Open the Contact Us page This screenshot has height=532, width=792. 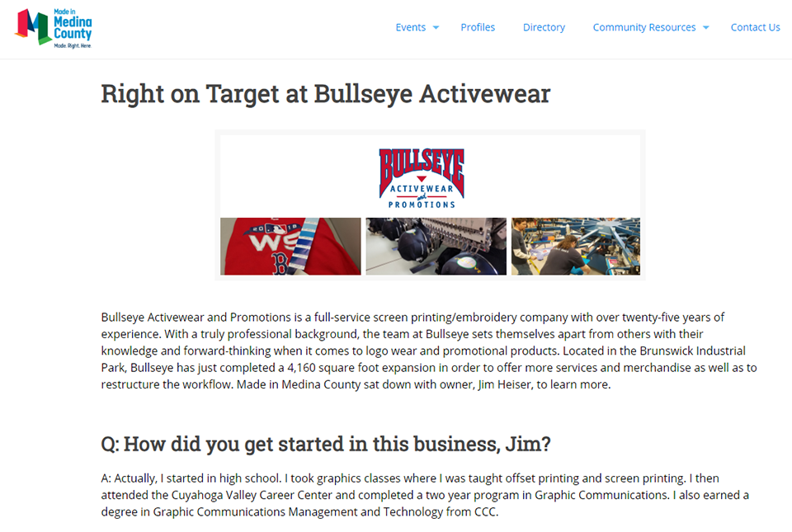[755, 27]
